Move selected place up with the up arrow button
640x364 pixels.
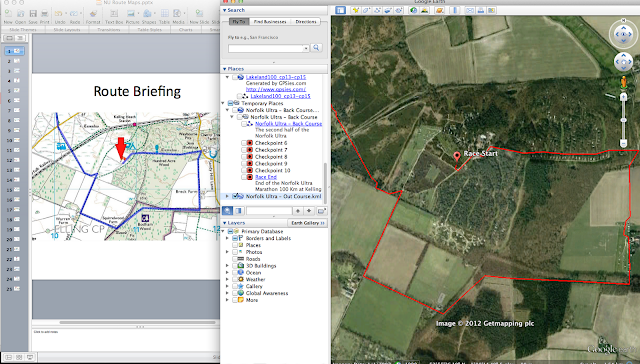tap(298, 211)
